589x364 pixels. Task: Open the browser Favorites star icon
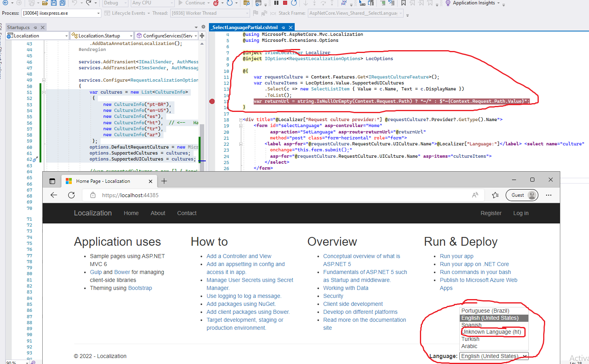point(495,195)
